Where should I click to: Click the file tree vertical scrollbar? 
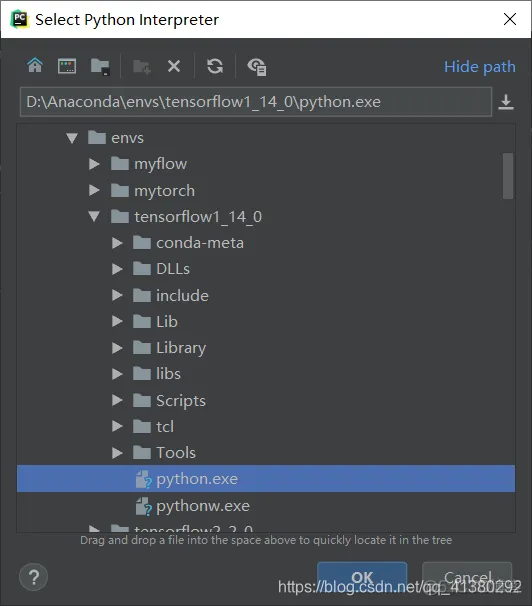click(508, 176)
